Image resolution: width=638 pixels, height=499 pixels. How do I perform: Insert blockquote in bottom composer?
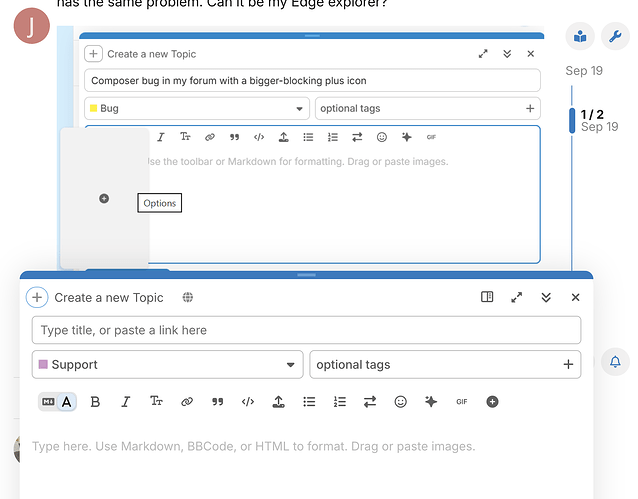click(x=217, y=402)
